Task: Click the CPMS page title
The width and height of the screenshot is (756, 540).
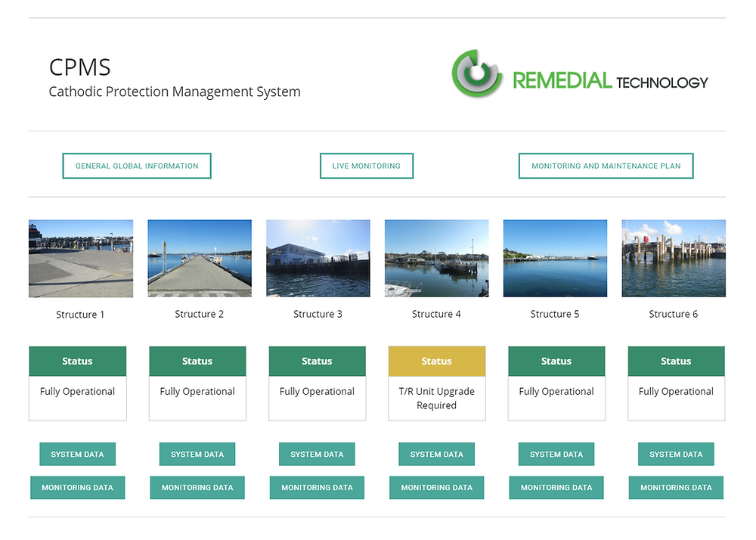Action: (x=79, y=67)
